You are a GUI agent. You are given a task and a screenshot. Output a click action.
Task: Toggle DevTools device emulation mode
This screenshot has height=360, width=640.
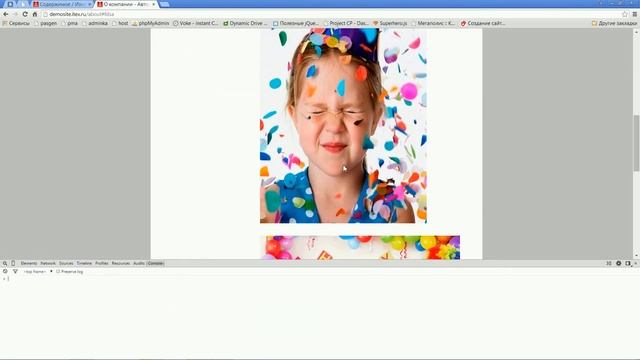click(13, 263)
